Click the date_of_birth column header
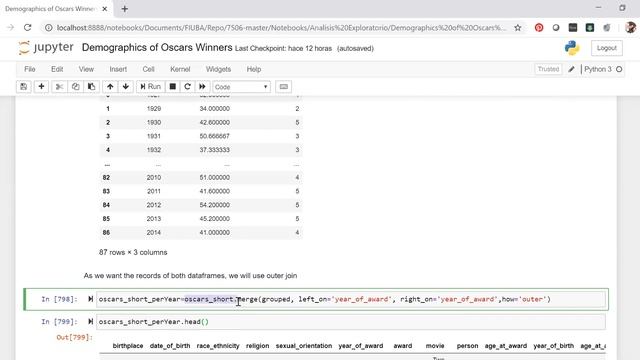 pyautogui.click(x=170, y=346)
